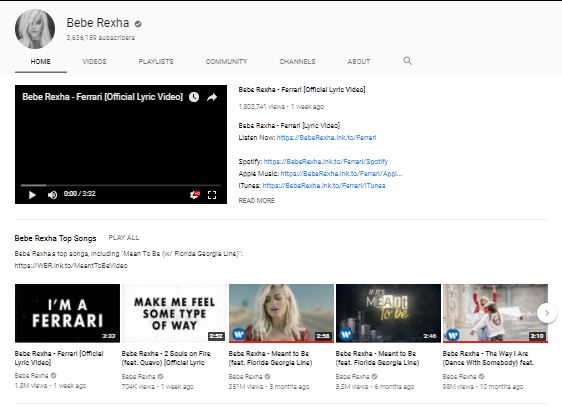Screen dimensions: 562x419
Task: Click the 3,636,159 subscribers count
Action: click(x=101, y=38)
